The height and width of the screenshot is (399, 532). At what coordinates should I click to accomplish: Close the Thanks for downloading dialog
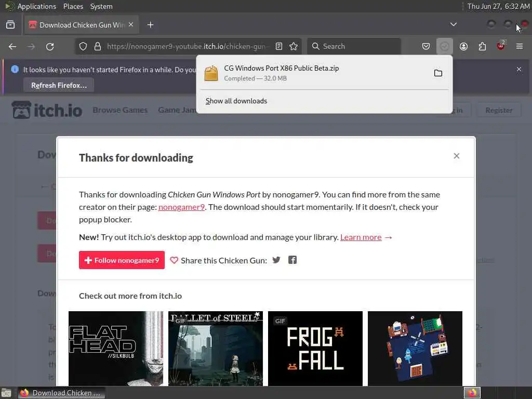pyautogui.click(x=457, y=156)
